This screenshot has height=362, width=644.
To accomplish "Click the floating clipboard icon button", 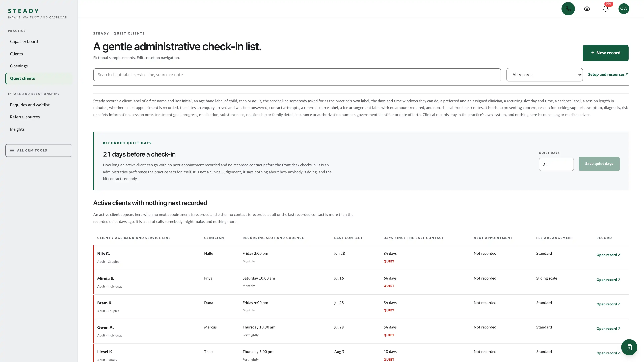I will point(629,347).
